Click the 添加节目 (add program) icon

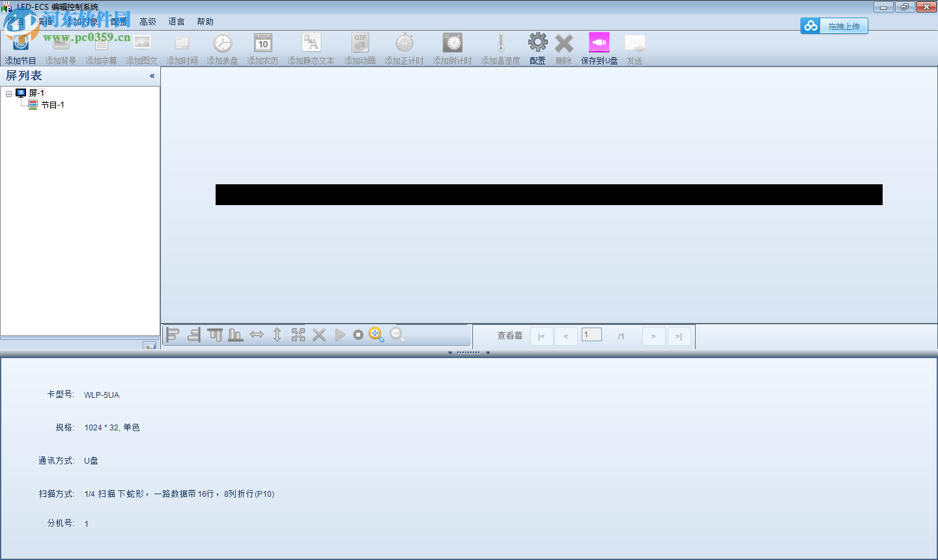coord(21,44)
